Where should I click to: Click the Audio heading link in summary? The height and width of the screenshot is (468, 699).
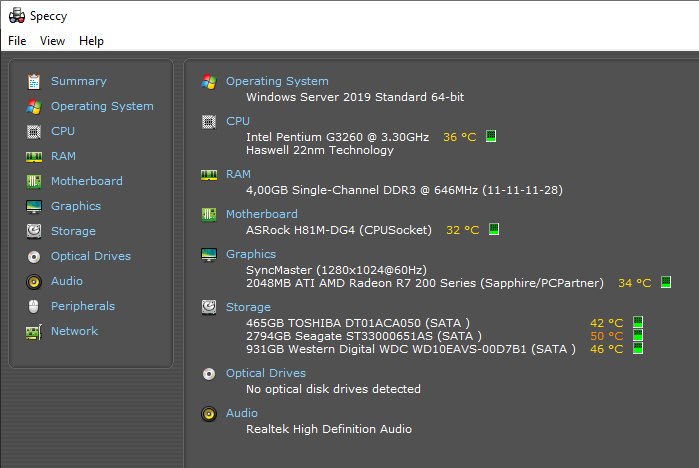(x=242, y=414)
